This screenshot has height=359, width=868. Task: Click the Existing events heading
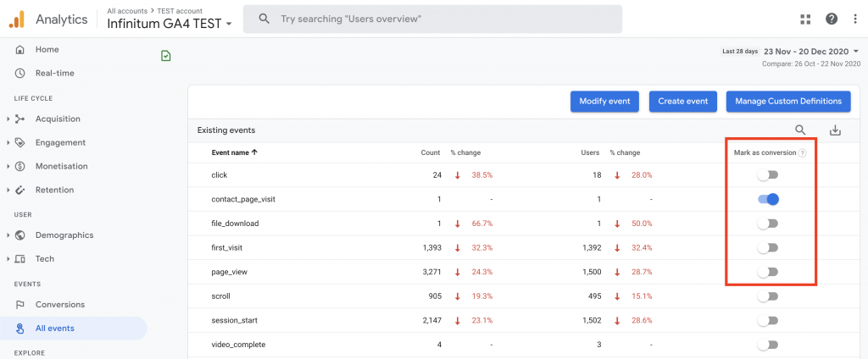tap(225, 130)
